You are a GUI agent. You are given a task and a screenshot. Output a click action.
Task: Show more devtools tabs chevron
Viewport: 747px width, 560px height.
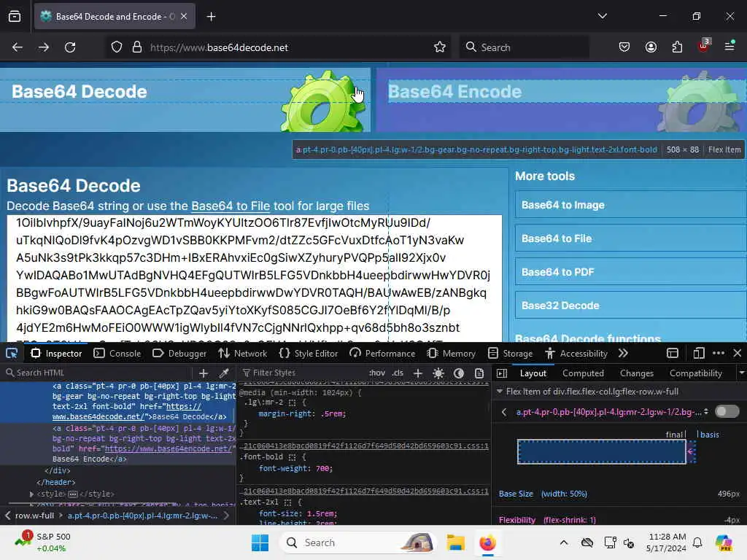(623, 354)
